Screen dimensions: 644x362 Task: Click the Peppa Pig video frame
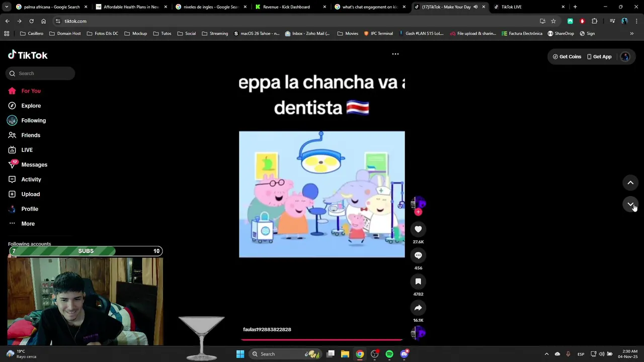tap(322, 195)
